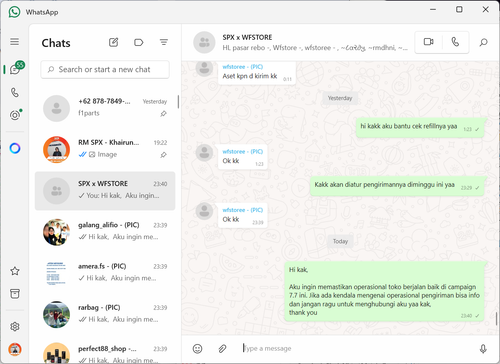
Task: Click the long 'Hi kak,' campaign 7.7 message
Action: coord(384,292)
